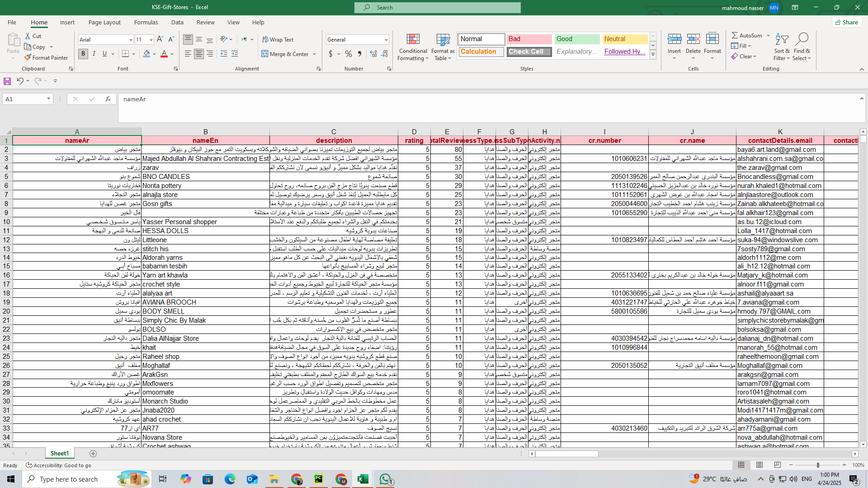Toggle Wrap Text on

click(x=278, y=40)
